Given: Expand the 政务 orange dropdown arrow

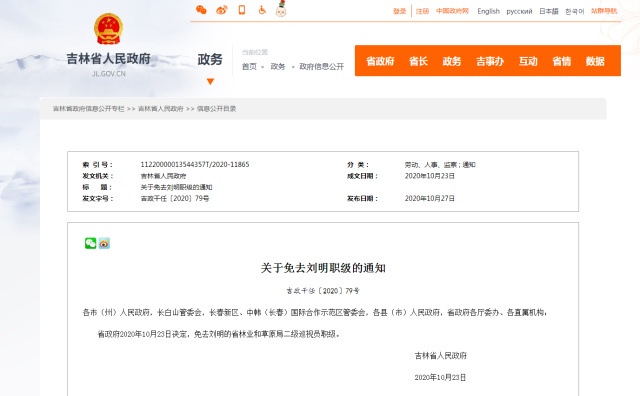Looking at the screenshot, I should [x=210, y=82].
